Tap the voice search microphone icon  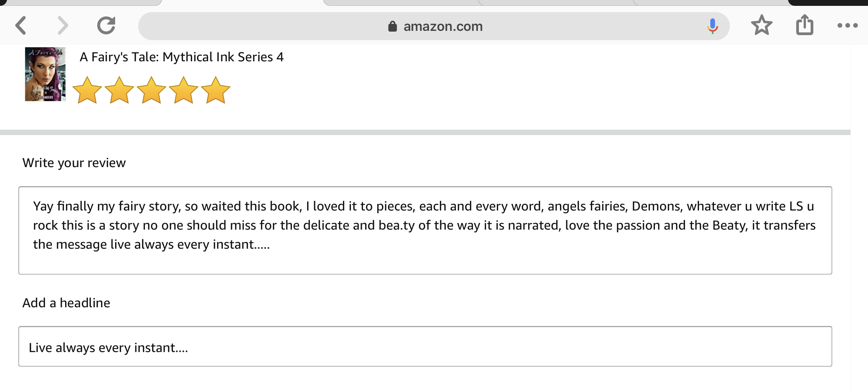[x=712, y=26]
